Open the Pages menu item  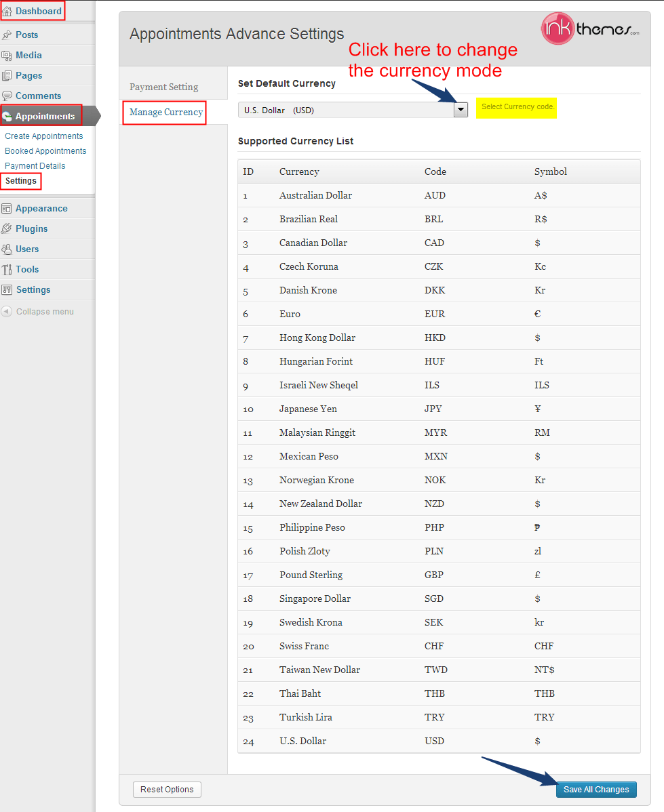[x=29, y=76]
